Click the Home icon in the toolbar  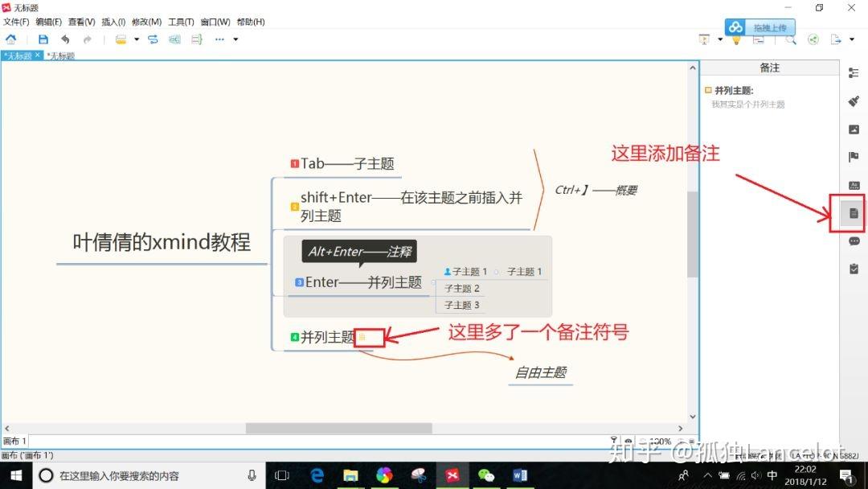(x=10, y=39)
